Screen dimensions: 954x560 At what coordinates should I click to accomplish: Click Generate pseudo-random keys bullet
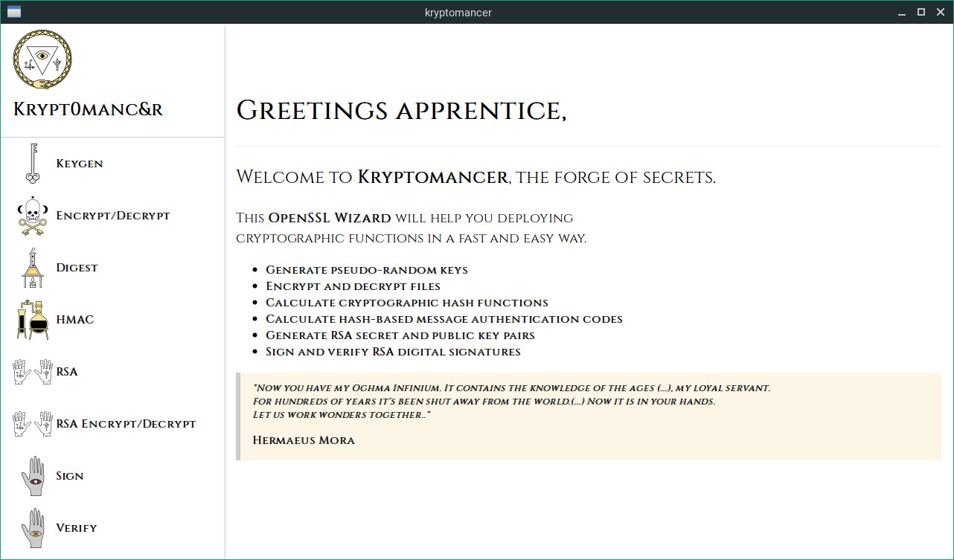(x=367, y=270)
